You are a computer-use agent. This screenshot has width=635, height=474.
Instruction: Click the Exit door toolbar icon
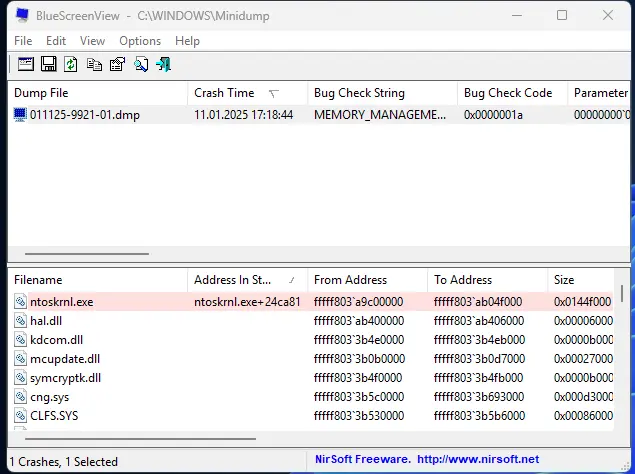164,64
